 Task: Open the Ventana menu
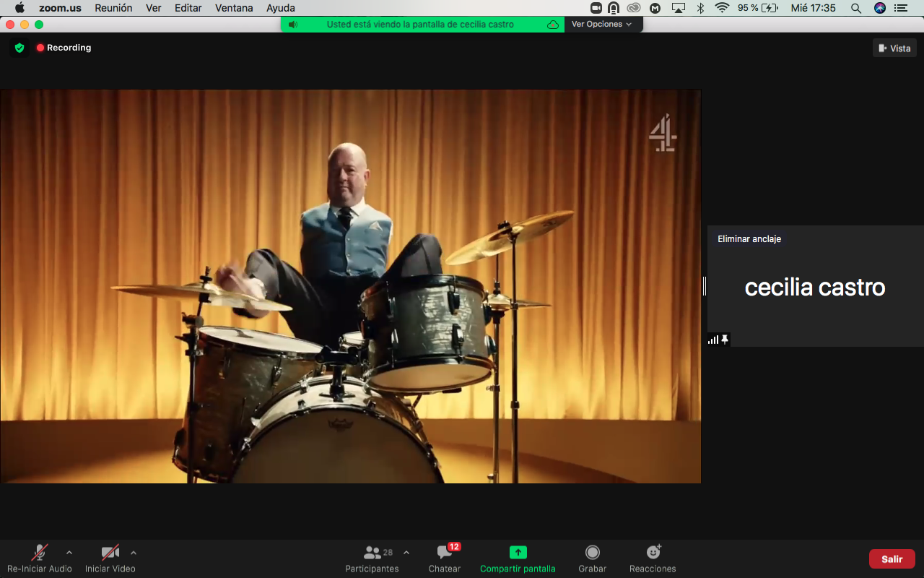click(234, 8)
